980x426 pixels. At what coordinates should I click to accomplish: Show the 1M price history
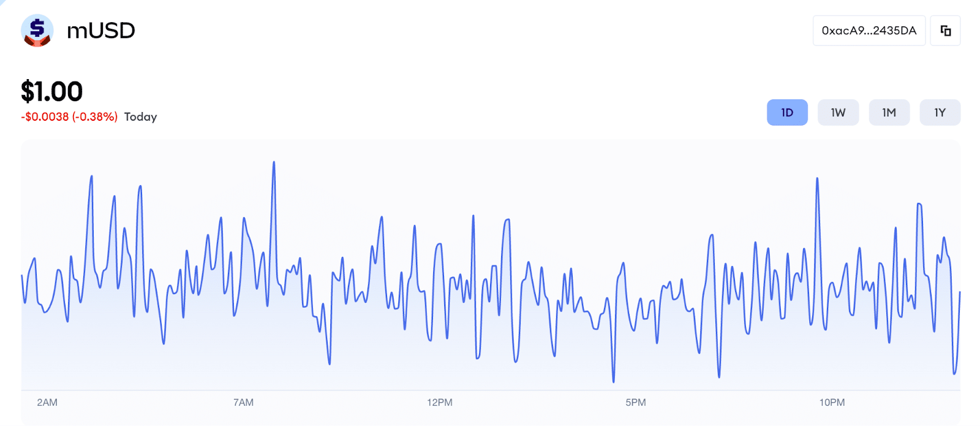tap(889, 113)
